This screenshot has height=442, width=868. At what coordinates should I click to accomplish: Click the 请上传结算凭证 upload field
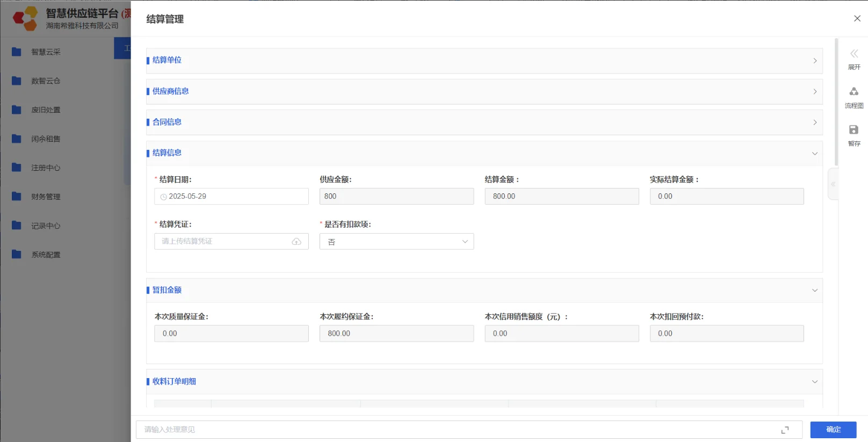232,242
